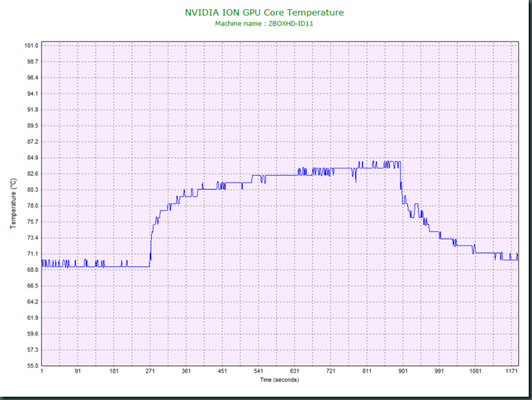Click the 71.1 temperature axis value

pyautogui.click(x=32, y=254)
